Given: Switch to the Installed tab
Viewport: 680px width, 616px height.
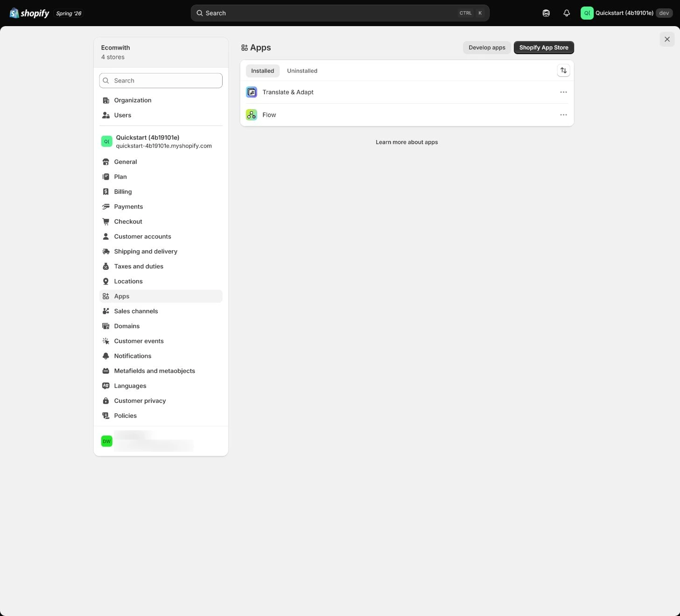Looking at the screenshot, I should pyautogui.click(x=262, y=71).
